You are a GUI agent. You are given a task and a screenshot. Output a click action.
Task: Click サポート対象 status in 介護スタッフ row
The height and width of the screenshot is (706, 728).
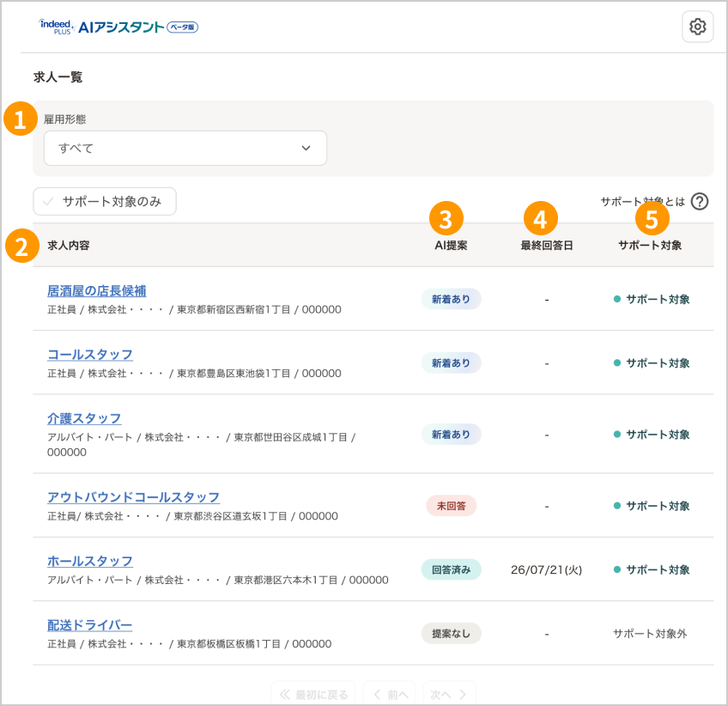tap(652, 435)
